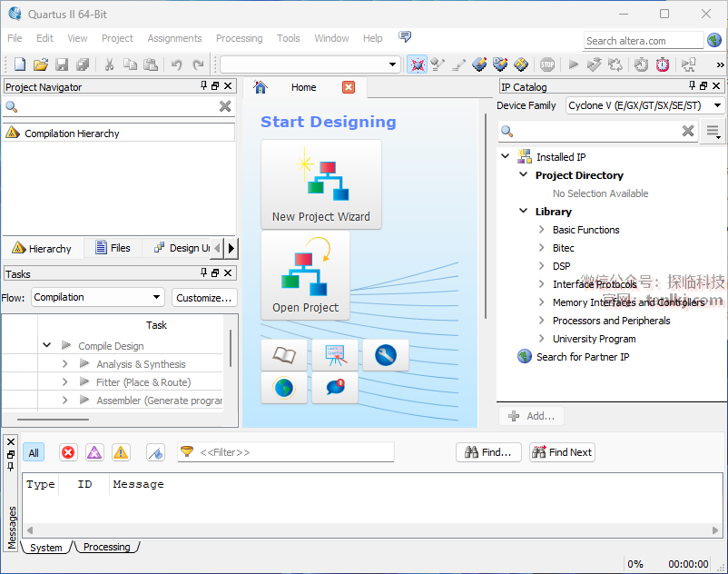Open the documentation book icon
This screenshot has height=574, width=728.
(284, 355)
